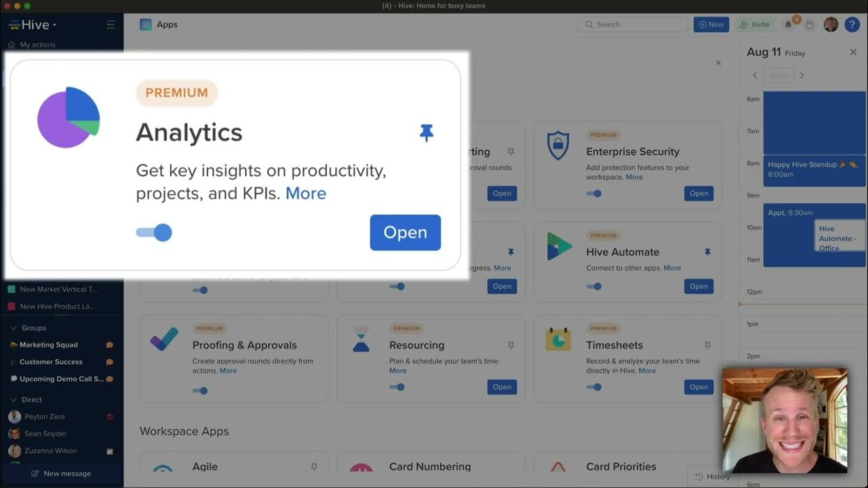The height and width of the screenshot is (488, 868).
Task: Collapse the Direct messages section
Action: point(14,400)
